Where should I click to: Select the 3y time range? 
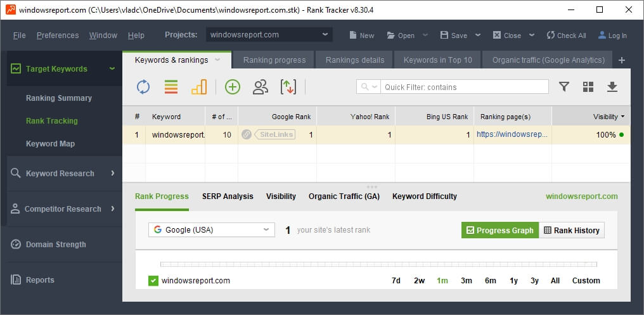pos(534,281)
